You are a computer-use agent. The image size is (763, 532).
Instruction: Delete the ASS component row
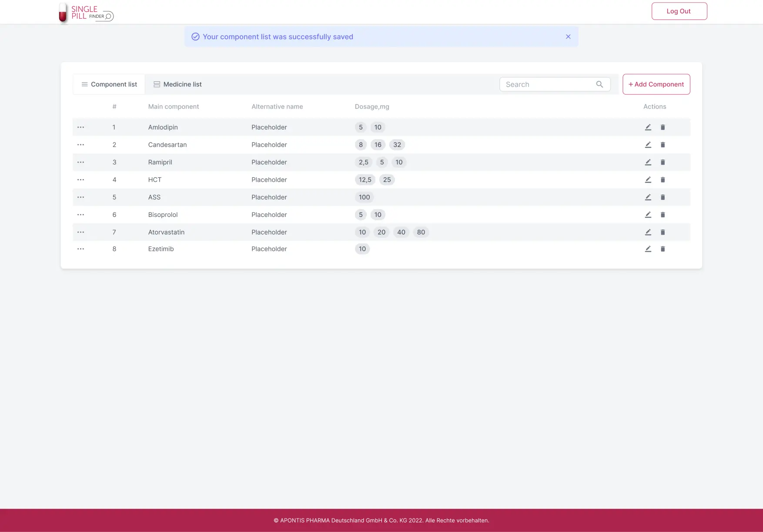(663, 197)
